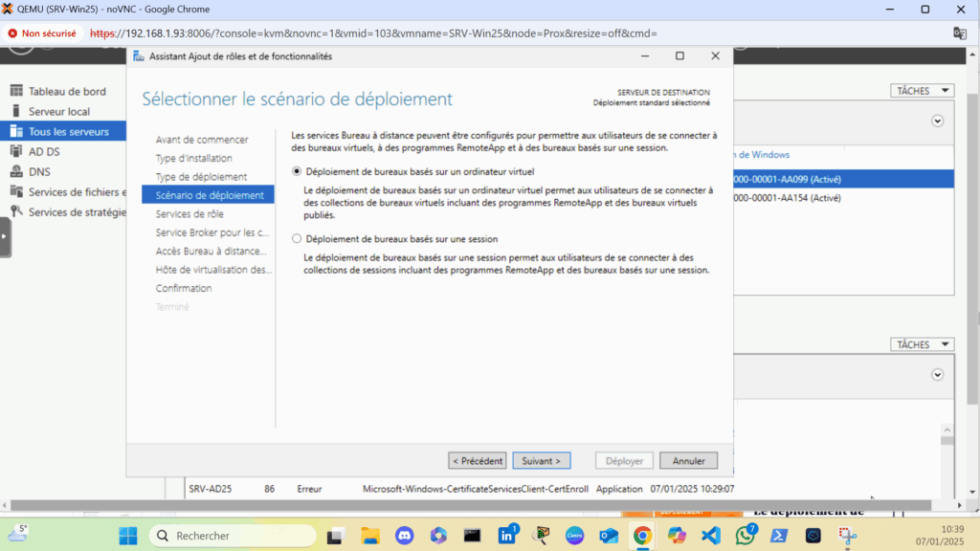Select Scénario de déploiement wizard step
Viewport: 980px width, 551px height.
208,195
